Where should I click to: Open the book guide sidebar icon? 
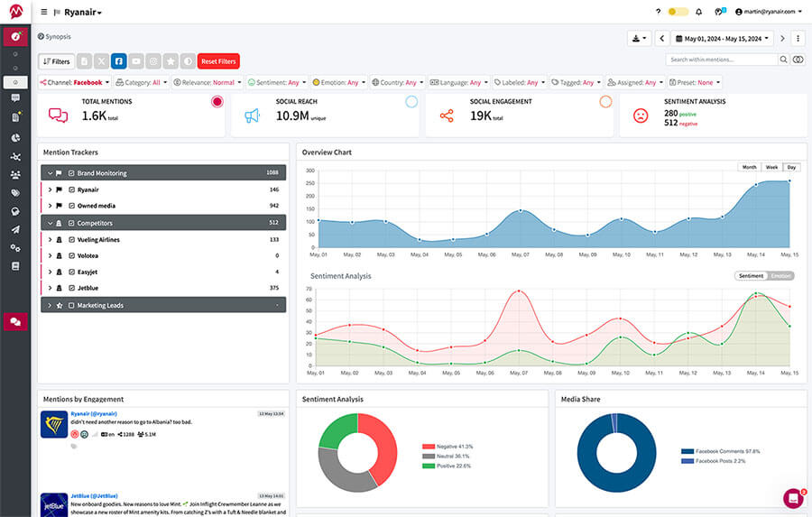pos(15,266)
